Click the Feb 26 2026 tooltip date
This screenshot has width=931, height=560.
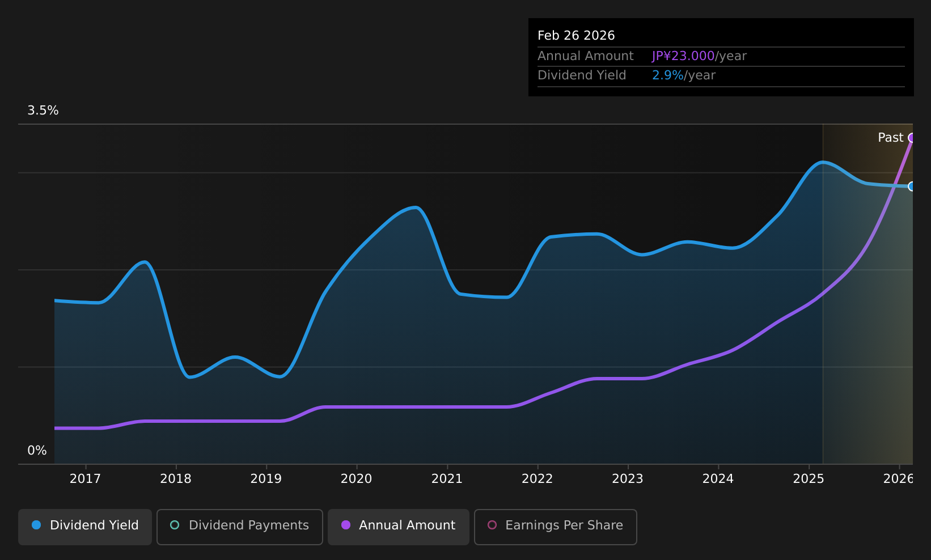[x=576, y=36]
